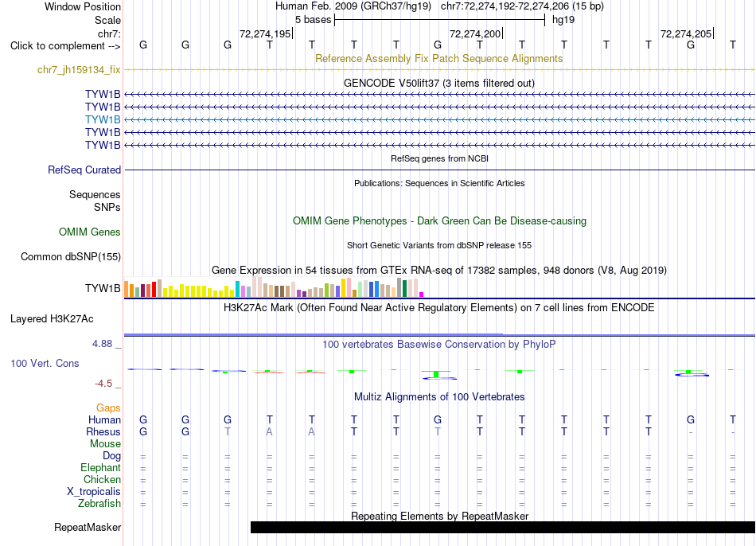This screenshot has height=546, width=756.
Task: Click the Layered H3K27Ac signal line
Action: (440, 334)
